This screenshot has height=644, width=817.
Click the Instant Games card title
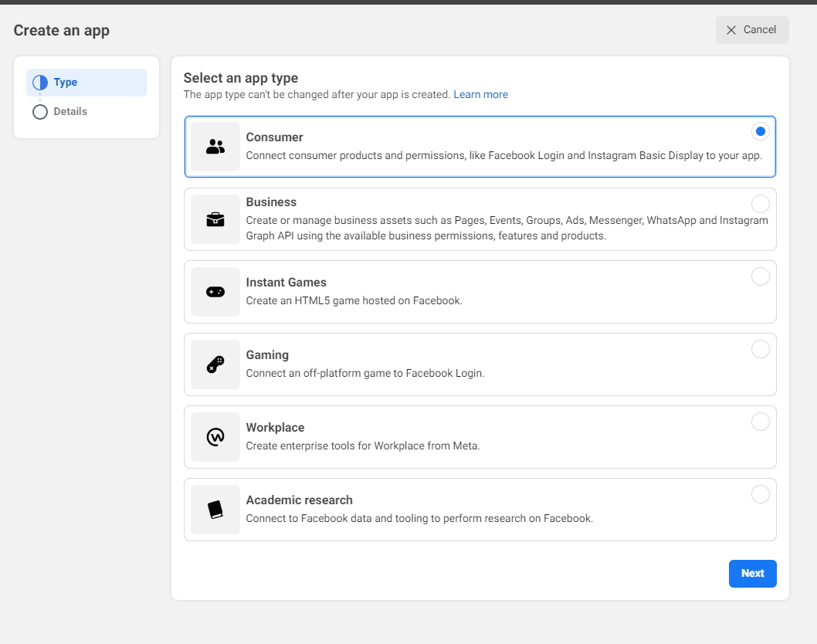[286, 282]
